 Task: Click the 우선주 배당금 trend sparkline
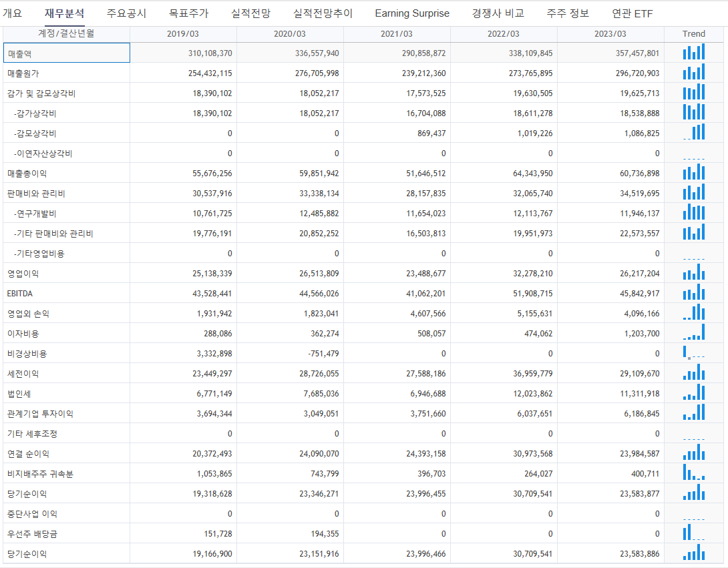point(694,532)
